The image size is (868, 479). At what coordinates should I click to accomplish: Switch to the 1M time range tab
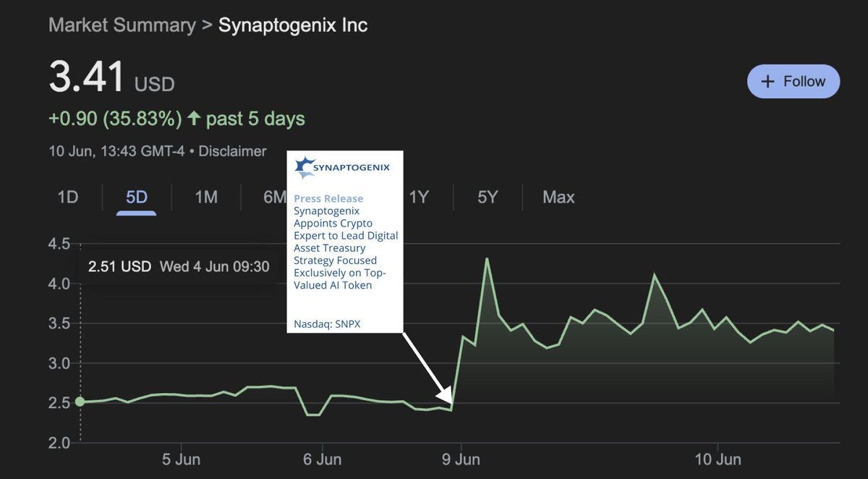(x=206, y=197)
